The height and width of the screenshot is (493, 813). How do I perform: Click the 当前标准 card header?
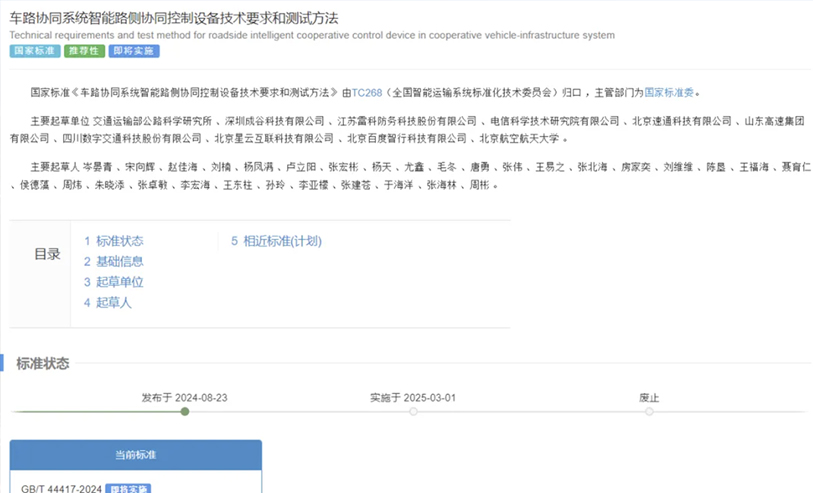coord(136,455)
